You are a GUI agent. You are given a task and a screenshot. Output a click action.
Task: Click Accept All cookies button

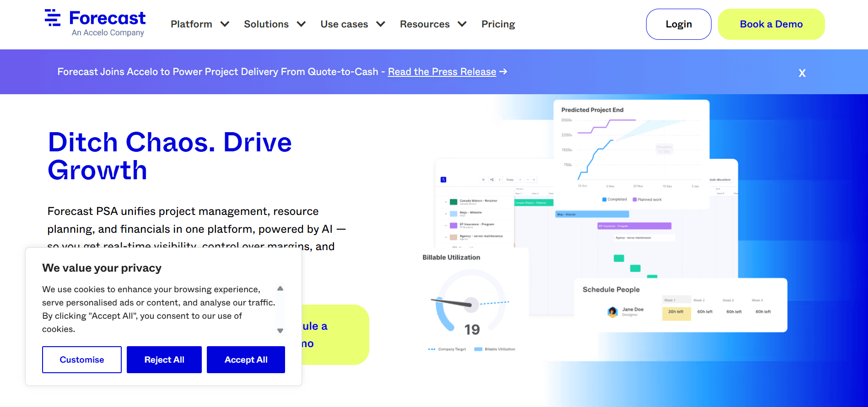[246, 359]
